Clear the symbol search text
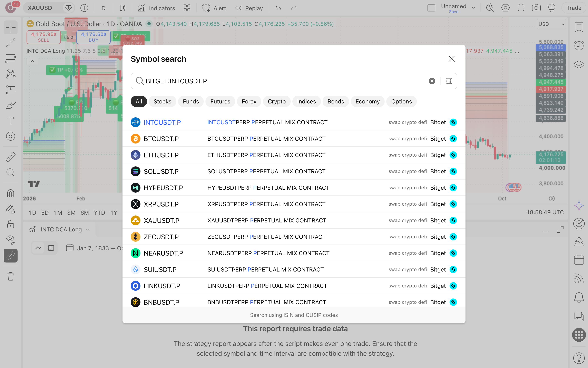The width and height of the screenshot is (588, 368). pos(432,81)
